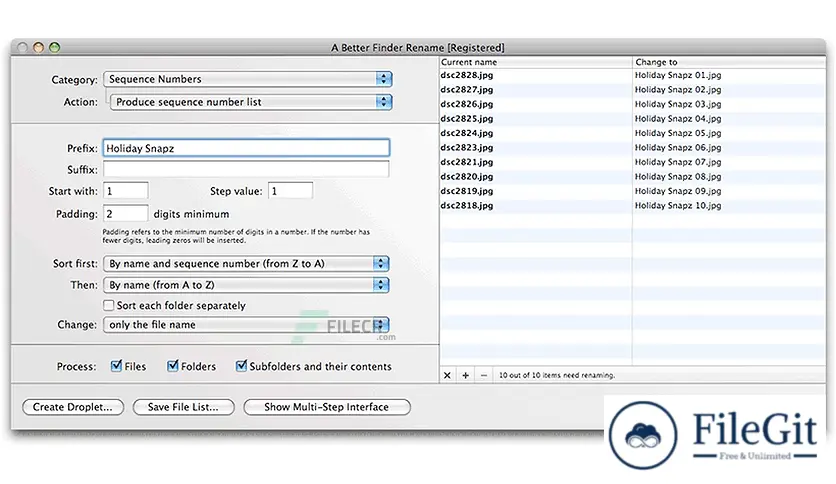Image resolution: width=836 pixels, height=484 pixels.
Task: Click the Current name column header
Action: click(x=536, y=62)
